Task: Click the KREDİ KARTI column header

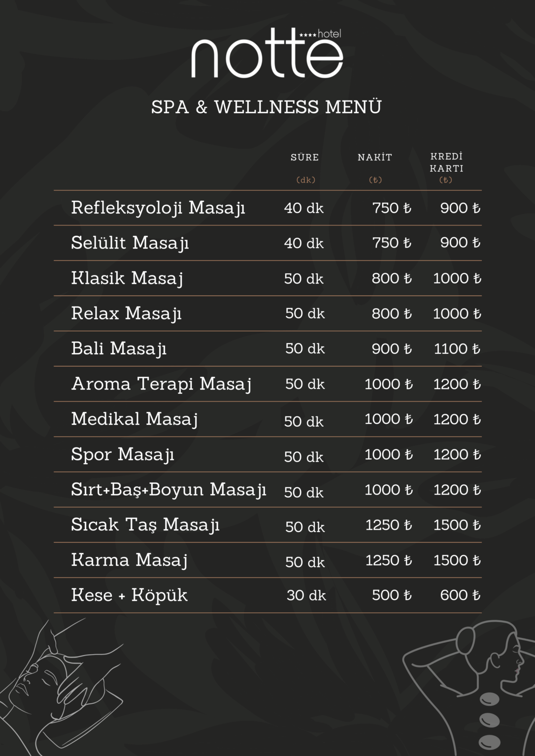Action: (446, 162)
